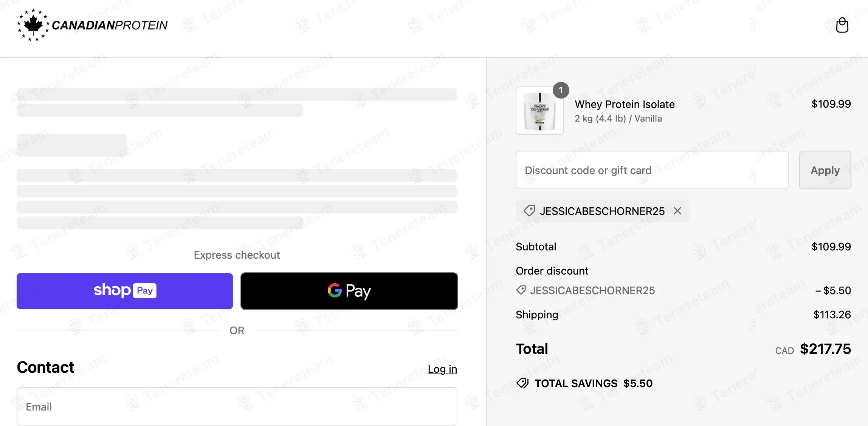The image size is (868, 426).
Task: Click the discount code or gift card field
Action: pyautogui.click(x=652, y=170)
